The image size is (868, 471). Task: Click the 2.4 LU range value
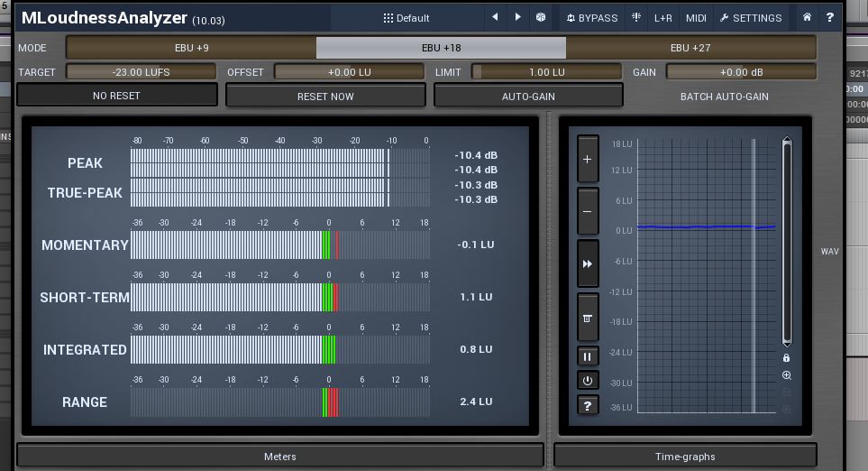click(x=476, y=402)
